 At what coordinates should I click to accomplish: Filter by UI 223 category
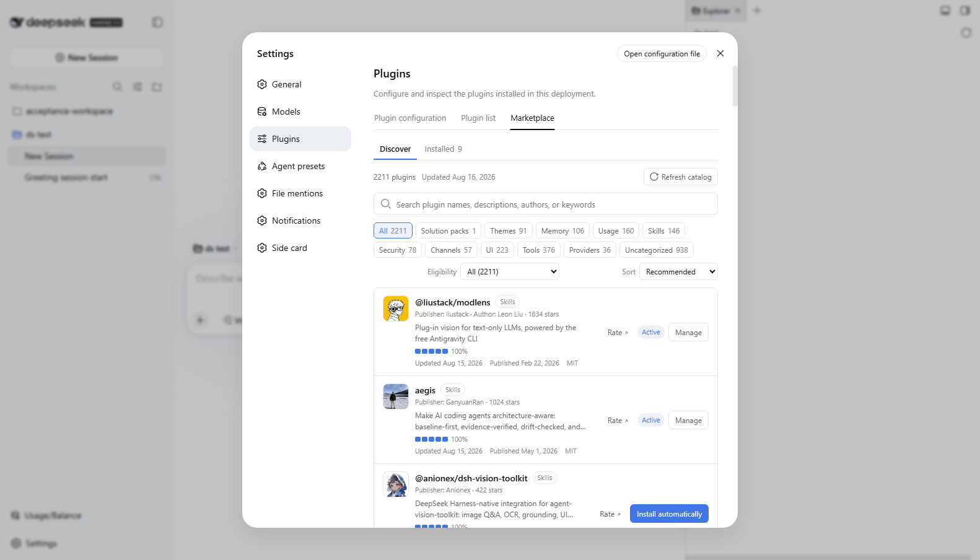[x=497, y=250]
